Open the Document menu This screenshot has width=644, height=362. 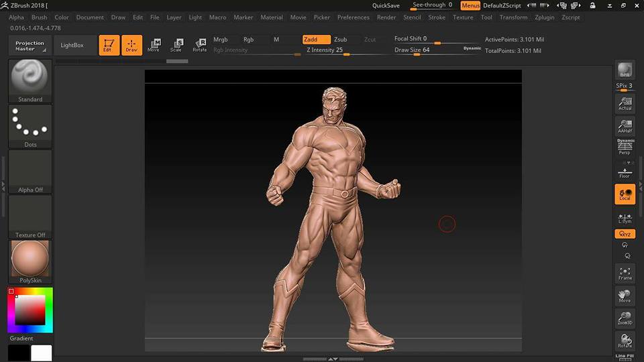coord(90,17)
